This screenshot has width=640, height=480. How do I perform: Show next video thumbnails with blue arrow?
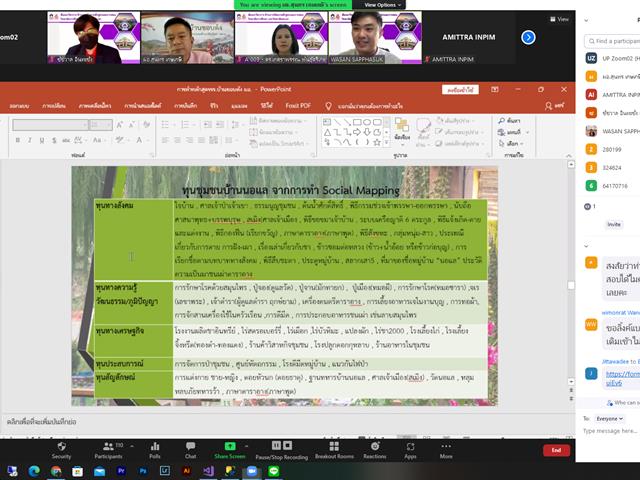[528, 38]
